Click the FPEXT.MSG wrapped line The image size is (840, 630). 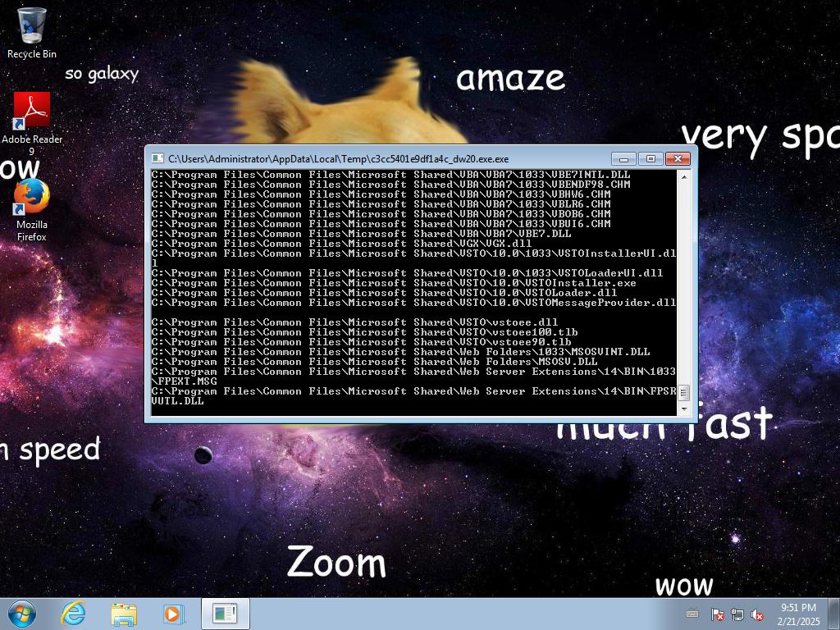[x=184, y=381]
